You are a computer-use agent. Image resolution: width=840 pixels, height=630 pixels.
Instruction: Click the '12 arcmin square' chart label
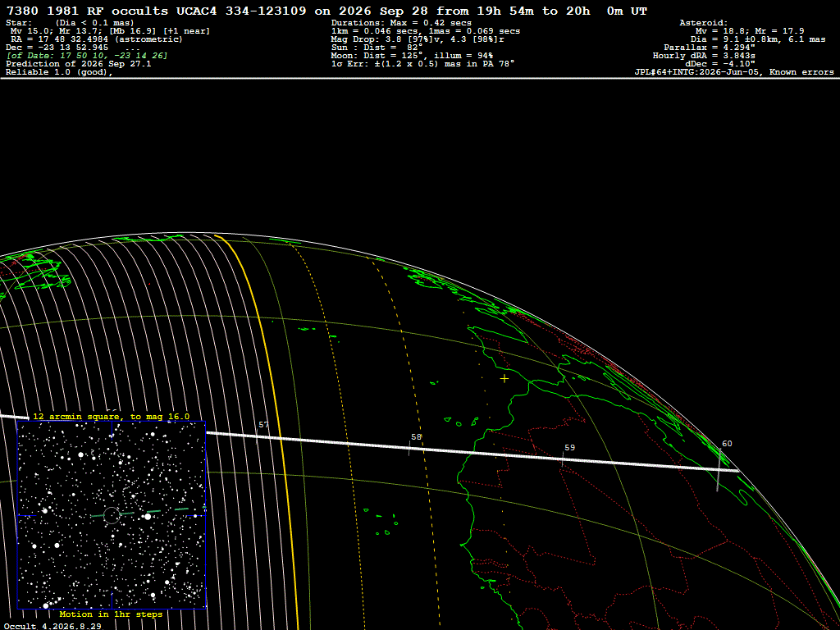pyautogui.click(x=111, y=417)
